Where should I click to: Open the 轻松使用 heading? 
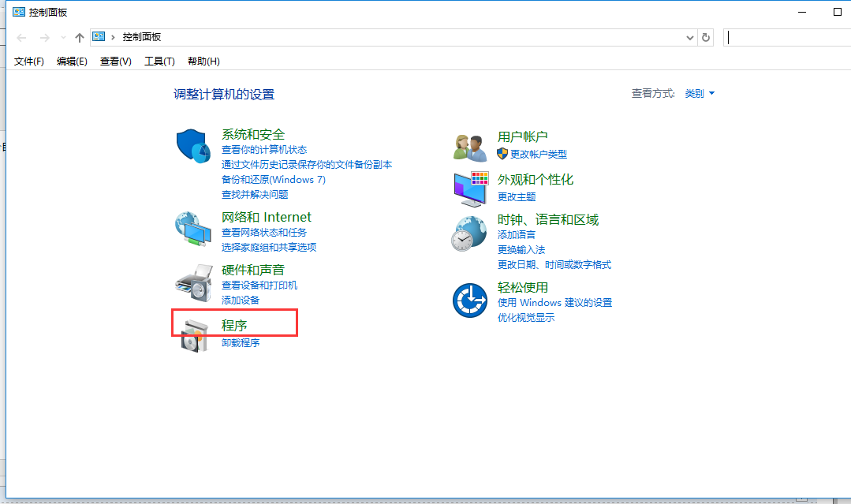(523, 288)
